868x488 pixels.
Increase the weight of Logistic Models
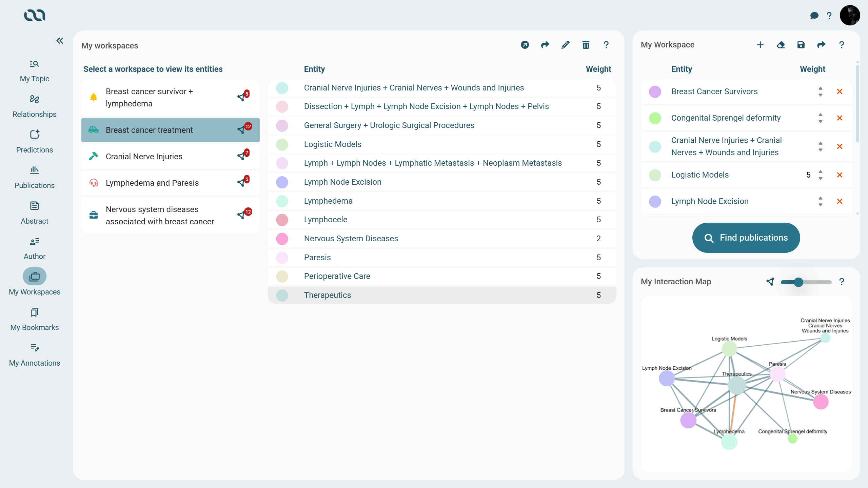click(x=821, y=171)
